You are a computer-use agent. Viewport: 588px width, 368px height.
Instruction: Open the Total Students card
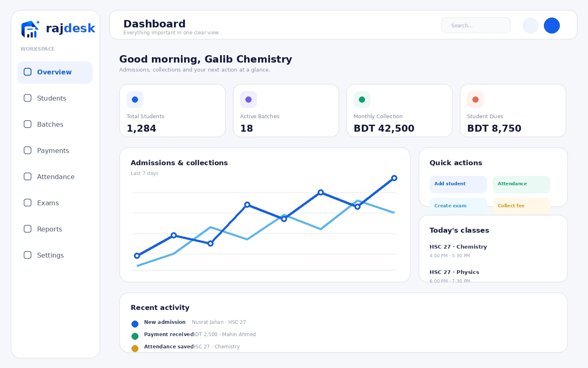click(x=172, y=111)
